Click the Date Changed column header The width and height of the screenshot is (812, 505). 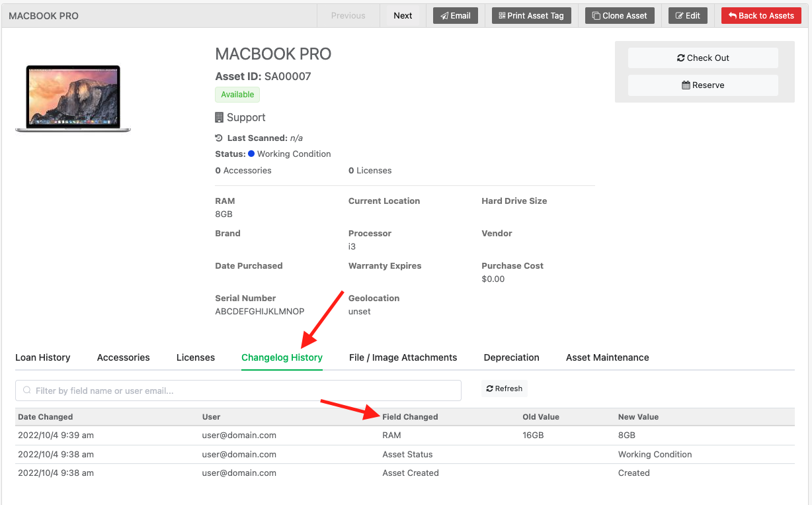[x=46, y=417]
